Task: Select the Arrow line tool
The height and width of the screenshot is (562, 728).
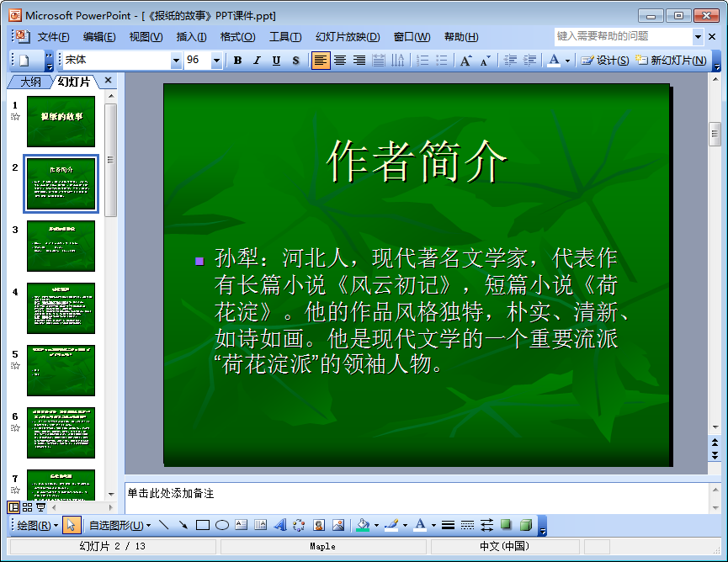Action: click(x=183, y=525)
